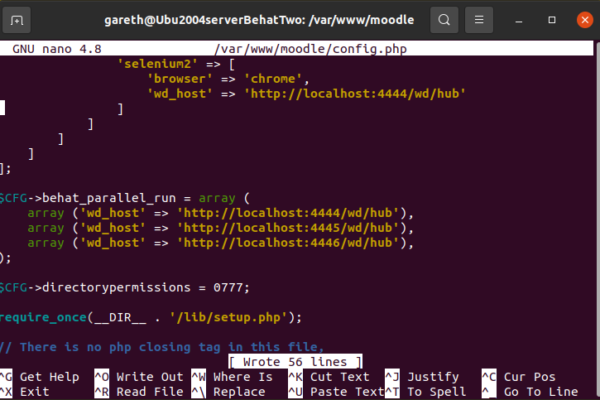This screenshot has height=400, width=600.
Task: Click the selenium2 'wd_host' key
Action: pyautogui.click(x=180, y=94)
